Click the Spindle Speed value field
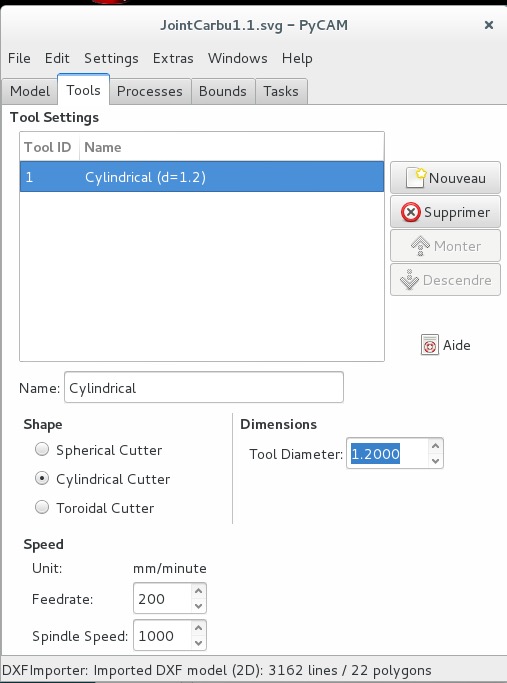 (162, 636)
